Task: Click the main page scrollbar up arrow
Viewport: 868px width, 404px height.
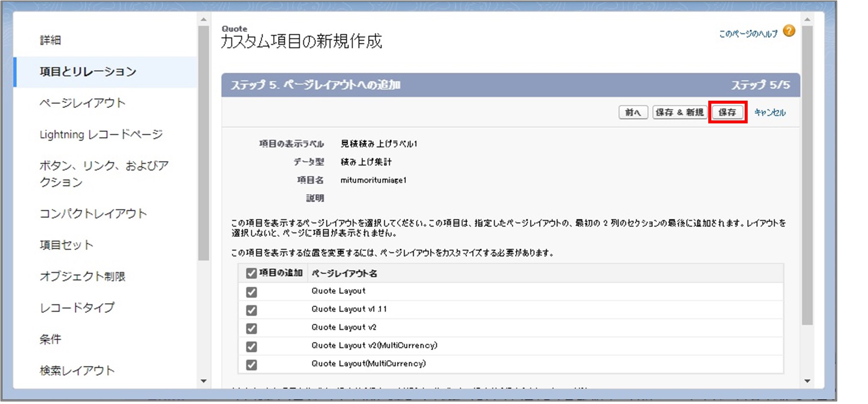Action: [807, 19]
